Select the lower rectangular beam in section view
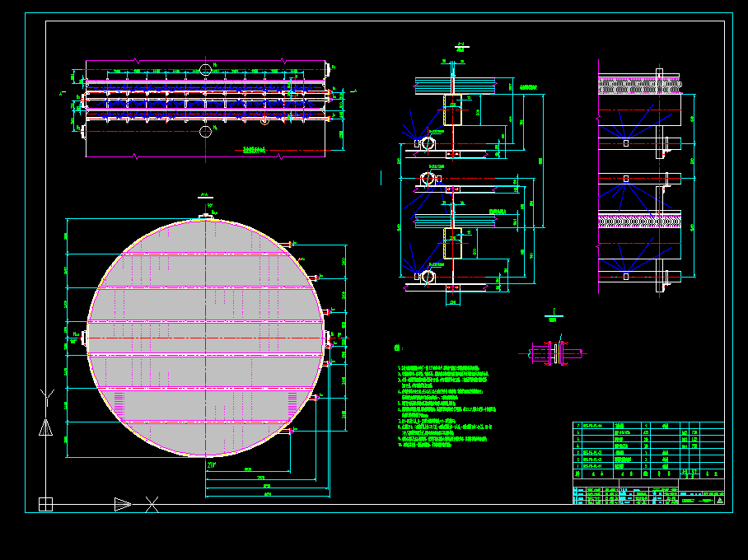 (453, 243)
